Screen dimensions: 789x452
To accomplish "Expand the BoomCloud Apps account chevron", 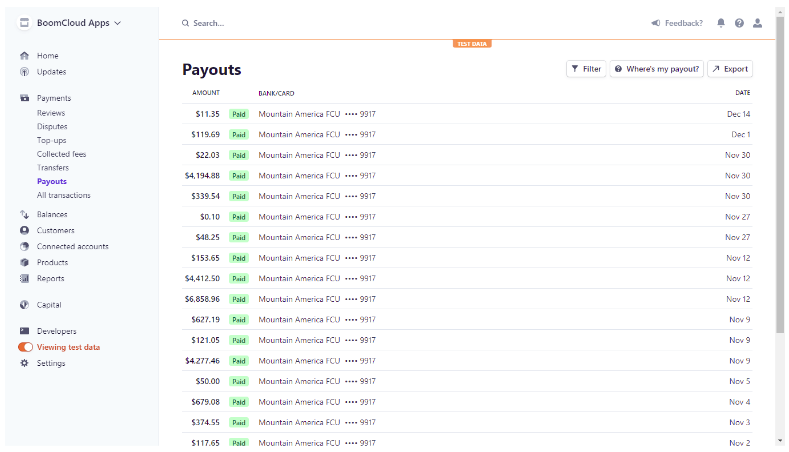I will point(118,23).
